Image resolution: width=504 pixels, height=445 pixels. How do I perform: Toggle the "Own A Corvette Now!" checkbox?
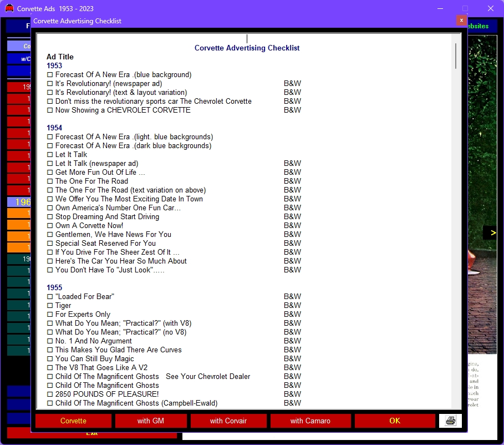(50, 226)
